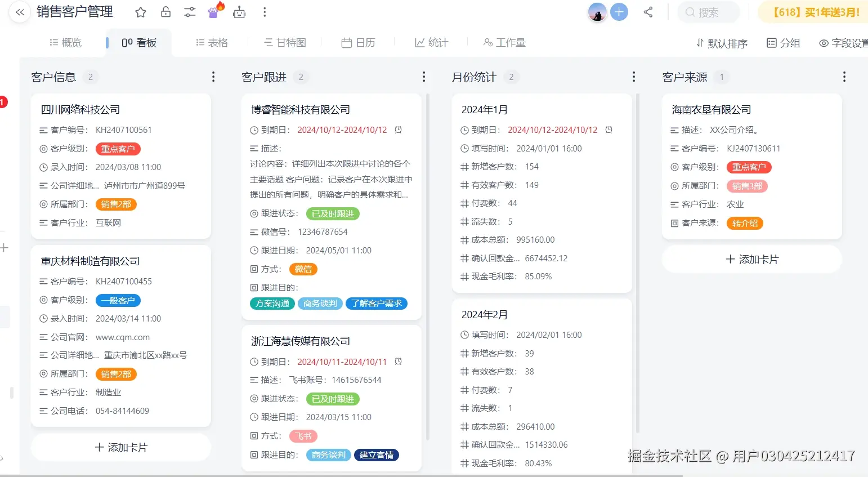
Task: Open the lock/permissions icon in header
Action: [x=165, y=12]
